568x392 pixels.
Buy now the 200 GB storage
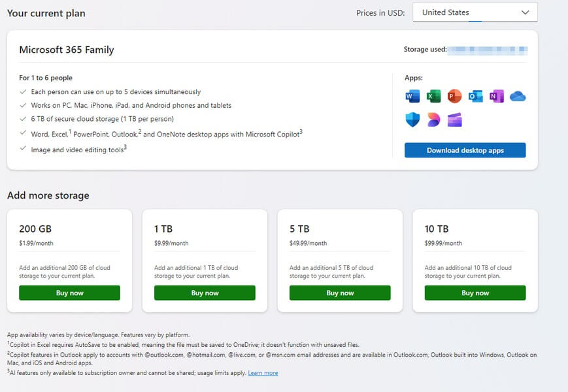click(70, 293)
